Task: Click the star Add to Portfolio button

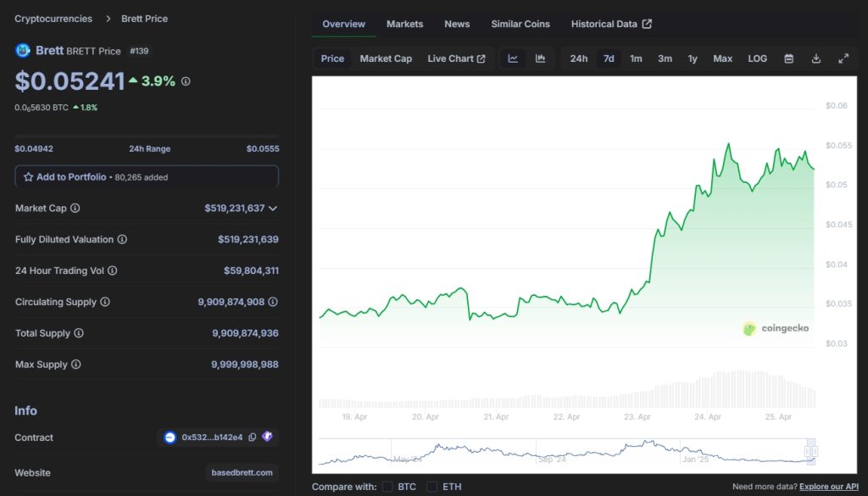Action: [147, 177]
